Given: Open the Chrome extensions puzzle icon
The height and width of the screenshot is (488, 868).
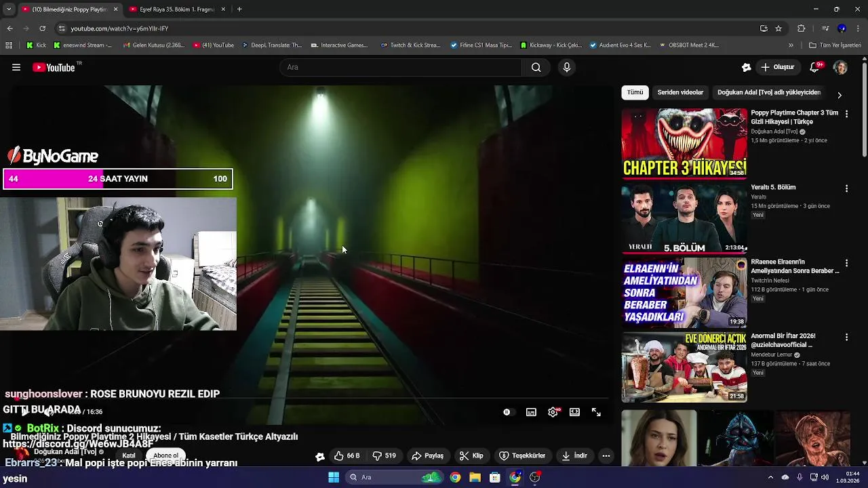Looking at the screenshot, I should [801, 28].
